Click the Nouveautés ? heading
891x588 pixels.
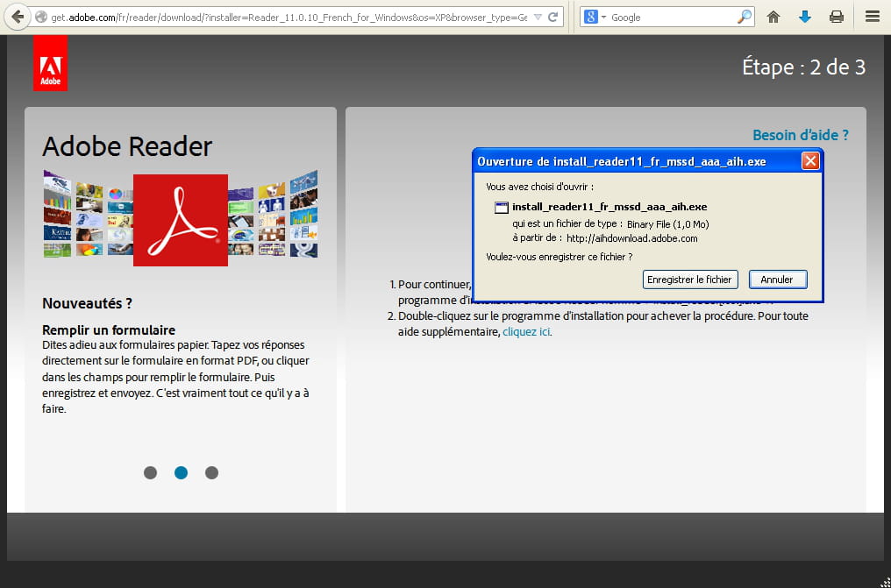87,303
